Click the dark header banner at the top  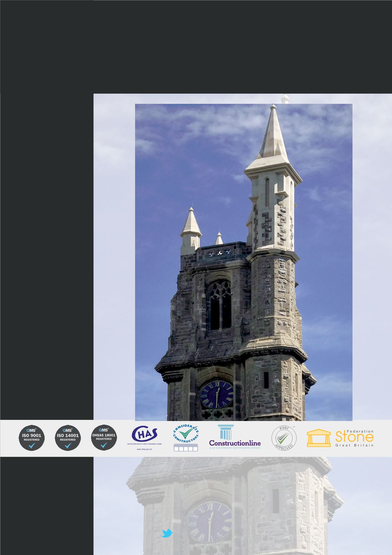[x=196, y=45]
